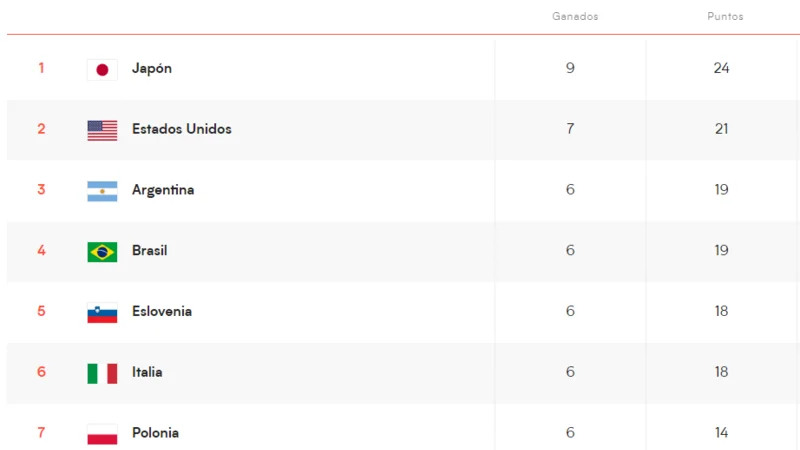Open the Argentina team name
The height and width of the screenshot is (450, 800).
click(x=163, y=190)
